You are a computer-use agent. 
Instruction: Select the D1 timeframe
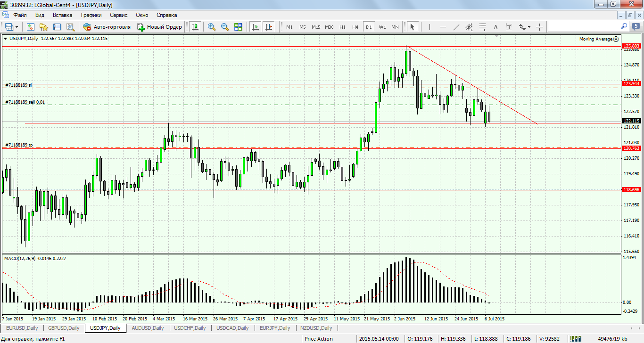(x=369, y=27)
